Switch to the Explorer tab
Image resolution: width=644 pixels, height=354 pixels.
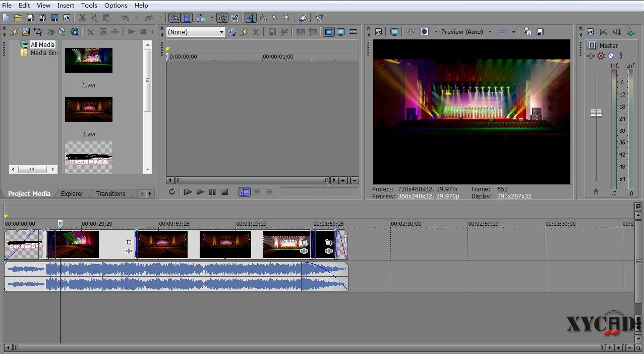click(72, 193)
